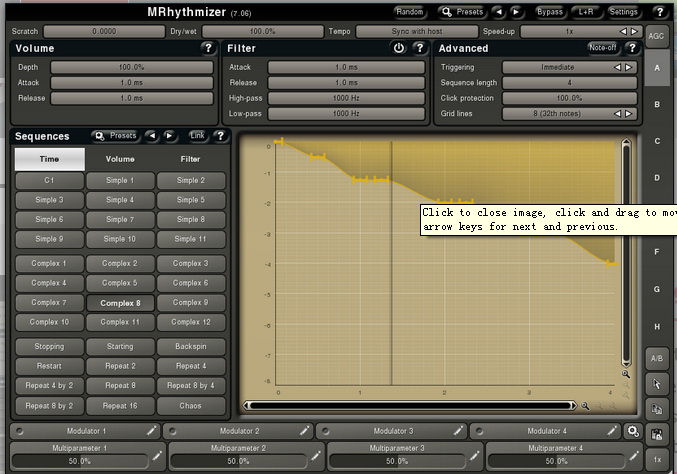677x474 pixels.
Task: Edit Modulator 2 pencil icon
Action: point(304,430)
